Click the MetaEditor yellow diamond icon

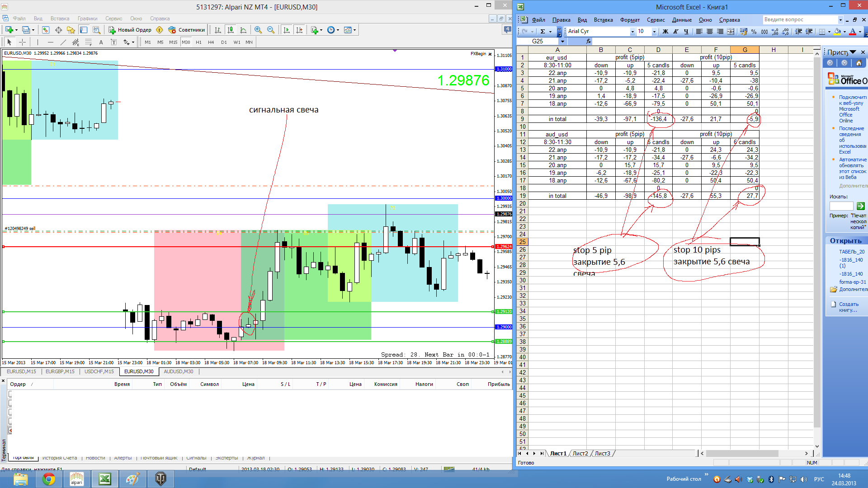pyautogui.click(x=159, y=30)
